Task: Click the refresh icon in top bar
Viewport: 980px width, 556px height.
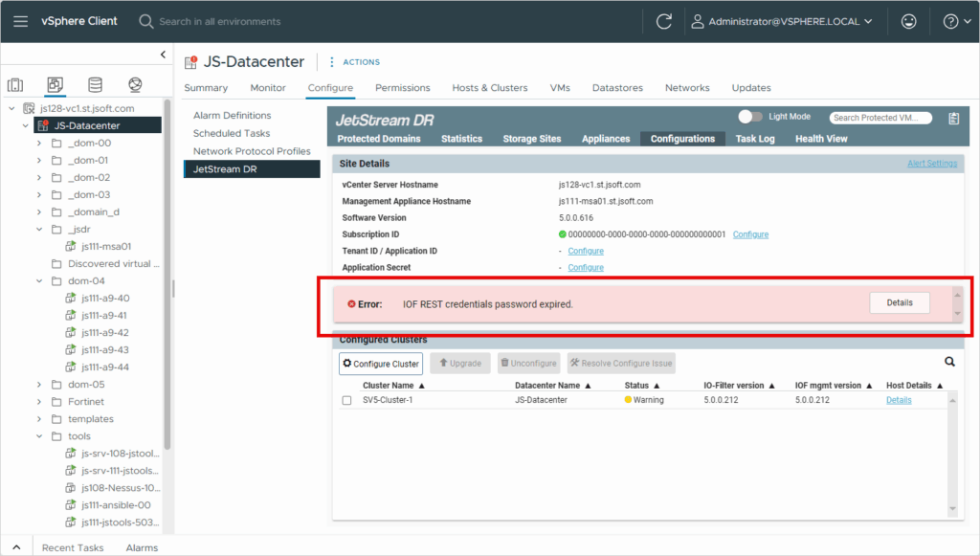Action: pyautogui.click(x=663, y=21)
